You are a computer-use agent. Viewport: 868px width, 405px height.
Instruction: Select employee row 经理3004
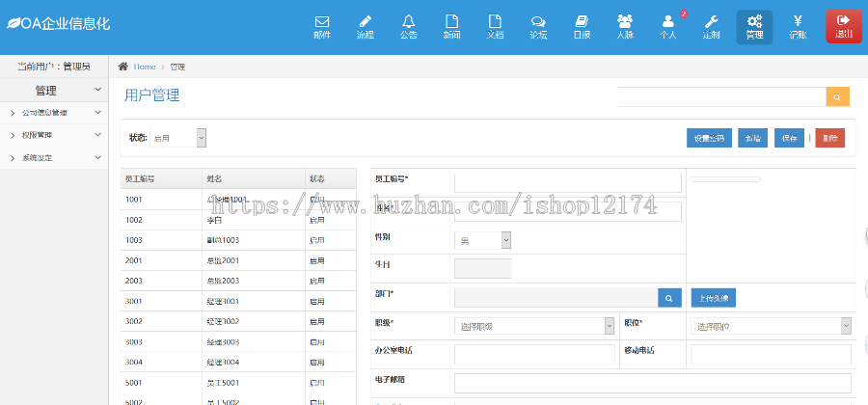[238, 363]
